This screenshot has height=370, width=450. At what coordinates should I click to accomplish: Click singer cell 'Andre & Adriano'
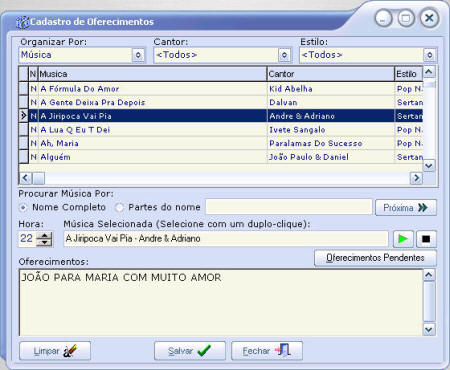331,116
